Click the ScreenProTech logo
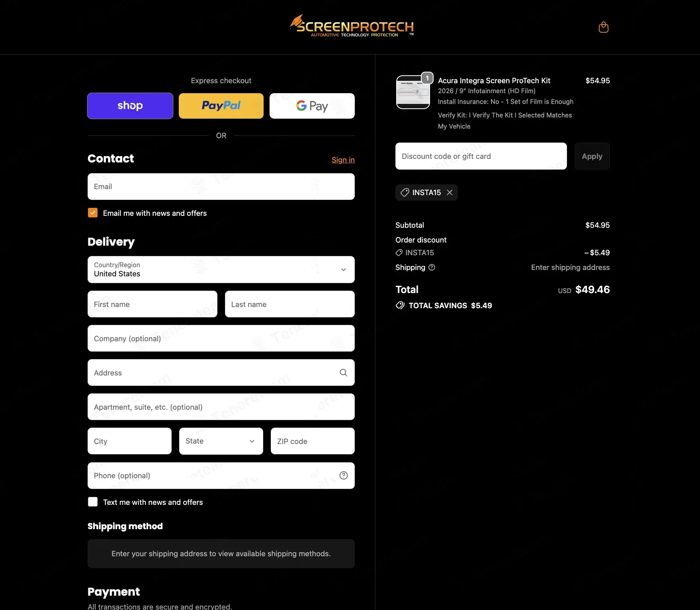 pyautogui.click(x=352, y=26)
